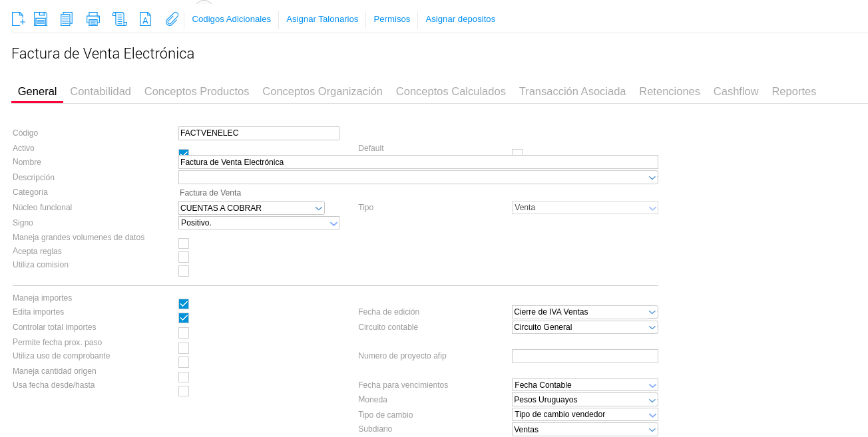Click the save diskette icon
Screen dimensions: 868x437
[41, 19]
